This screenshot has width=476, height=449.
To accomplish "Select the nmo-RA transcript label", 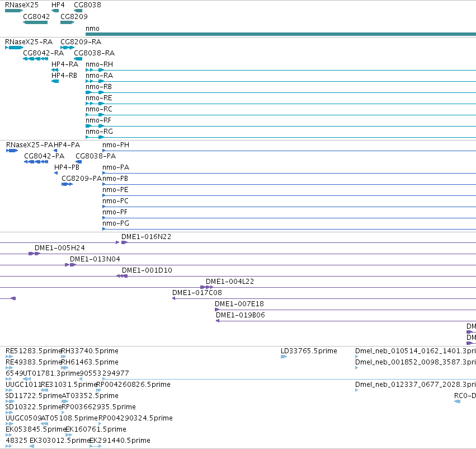I will pyautogui.click(x=99, y=76).
